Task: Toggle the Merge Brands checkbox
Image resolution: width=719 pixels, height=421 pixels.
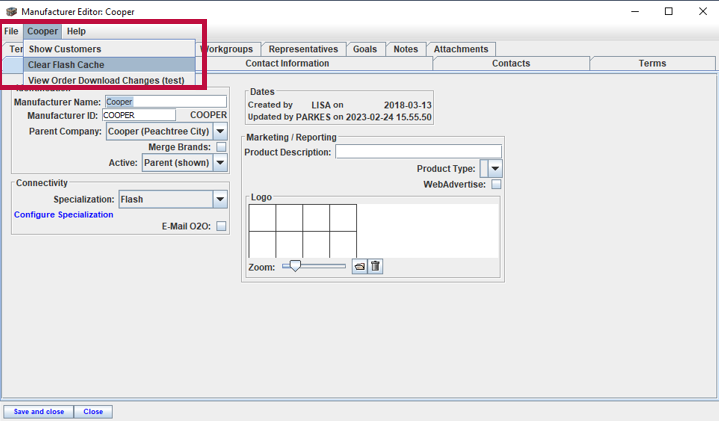Action: coord(221,147)
